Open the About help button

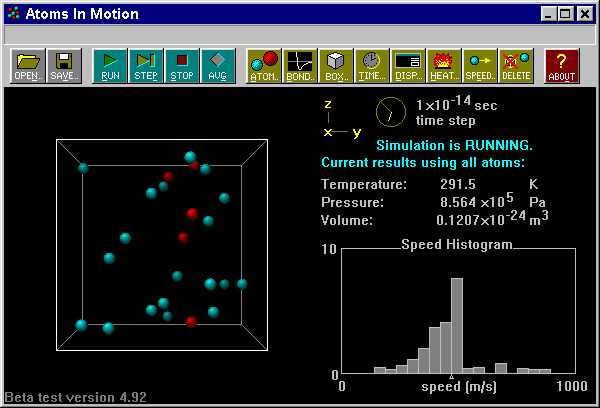point(562,65)
